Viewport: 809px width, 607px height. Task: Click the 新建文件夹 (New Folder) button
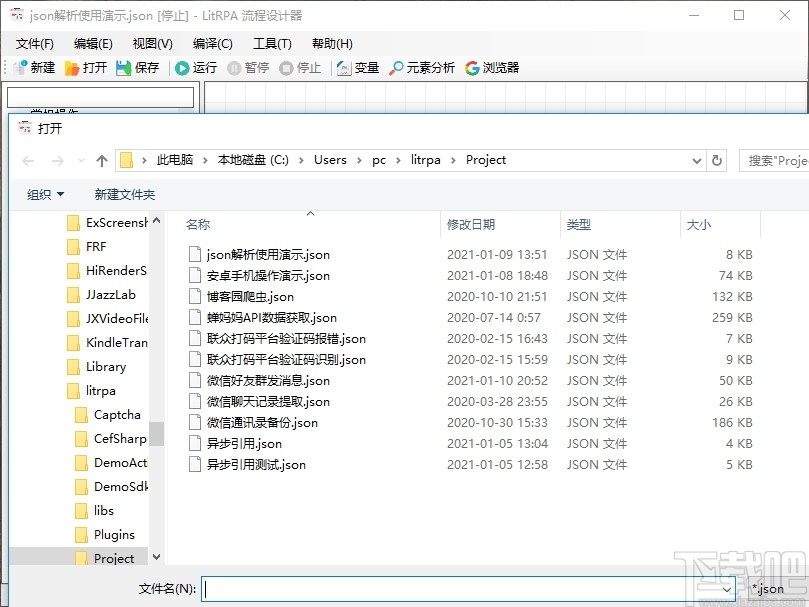[x=124, y=194]
